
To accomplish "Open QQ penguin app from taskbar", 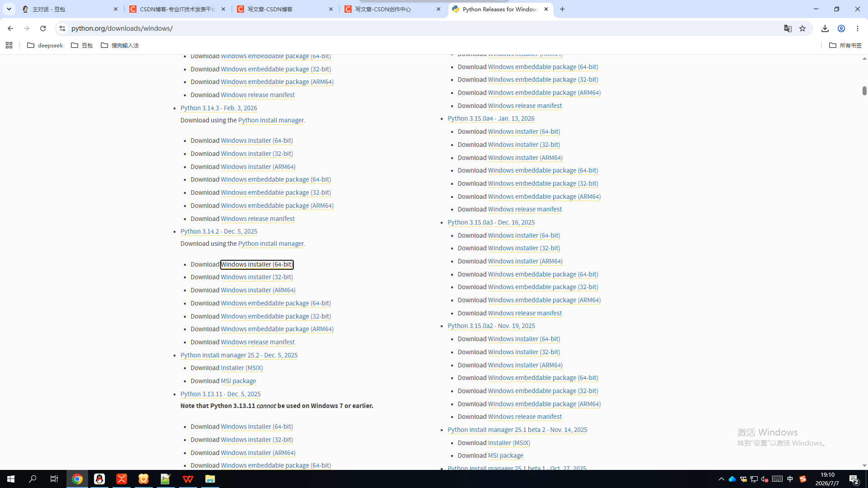I will coord(99,479).
